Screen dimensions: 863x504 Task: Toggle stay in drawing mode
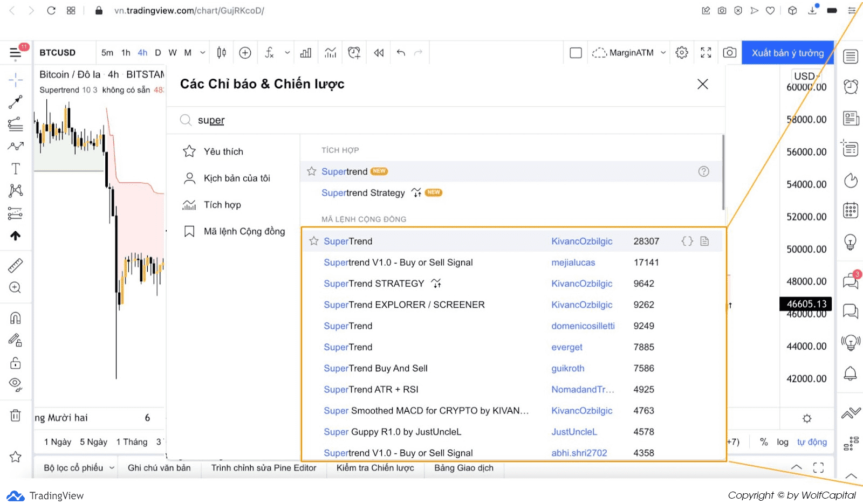pyautogui.click(x=16, y=340)
